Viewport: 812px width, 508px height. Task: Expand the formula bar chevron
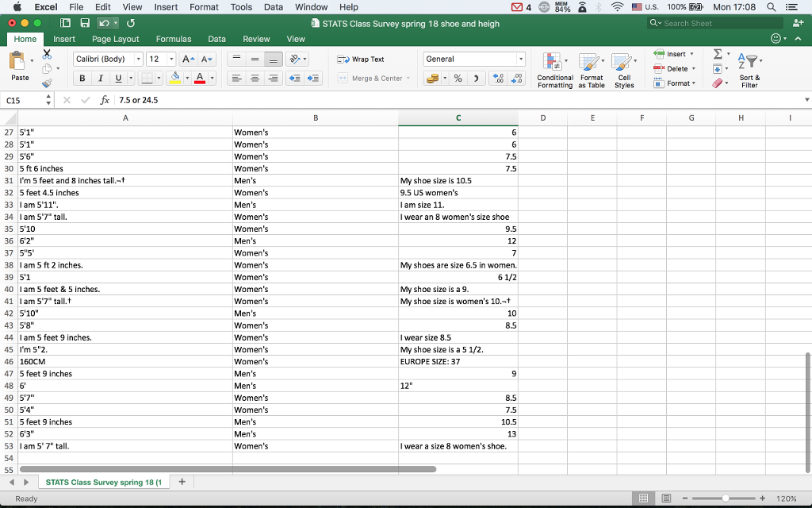tap(806, 99)
